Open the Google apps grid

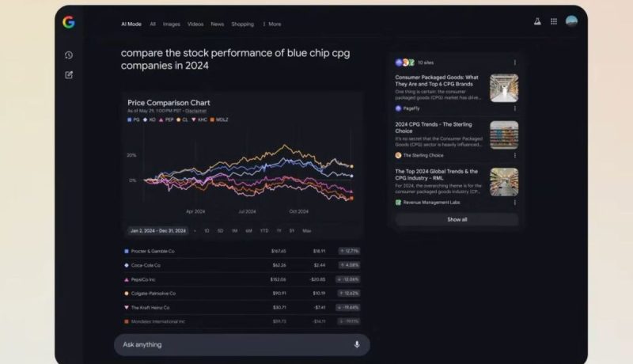[554, 21]
